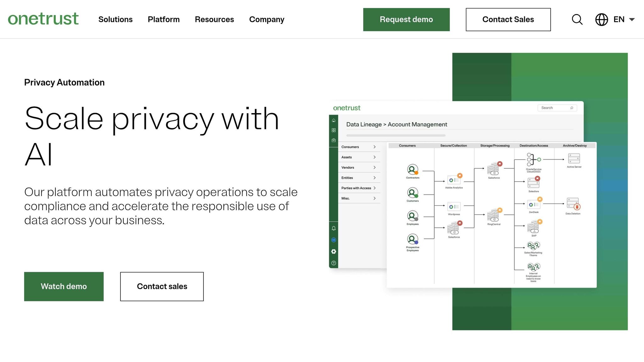644x362 pixels.
Task: Open the Solutions menu
Action: tap(115, 19)
